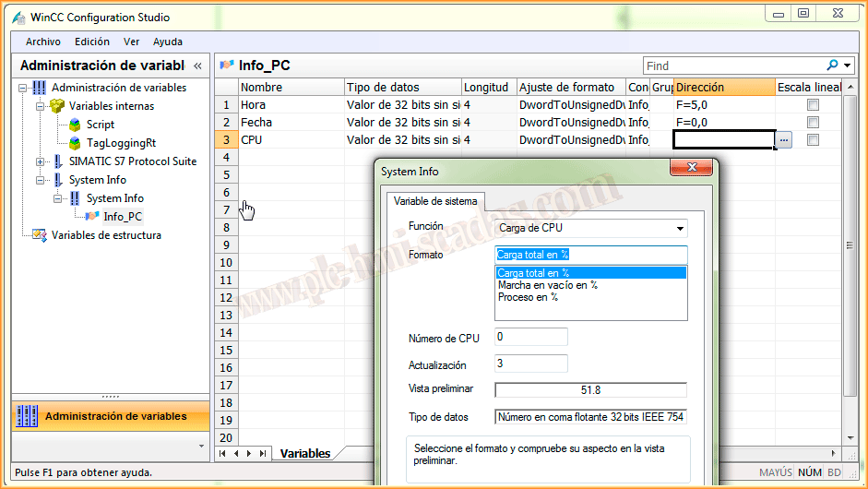Collapse the navigation panel with double chevron
Viewport: 868px width, 489px height.
[197, 66]
